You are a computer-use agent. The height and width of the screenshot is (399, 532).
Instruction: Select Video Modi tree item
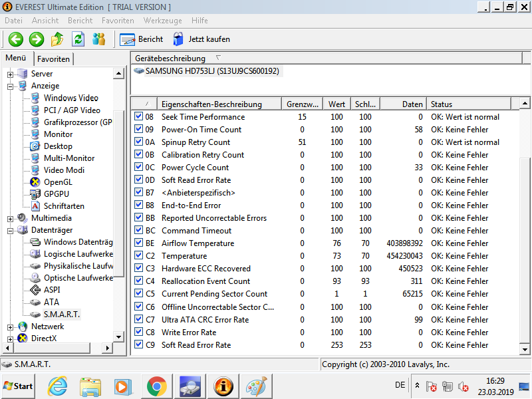coord(64,170)
